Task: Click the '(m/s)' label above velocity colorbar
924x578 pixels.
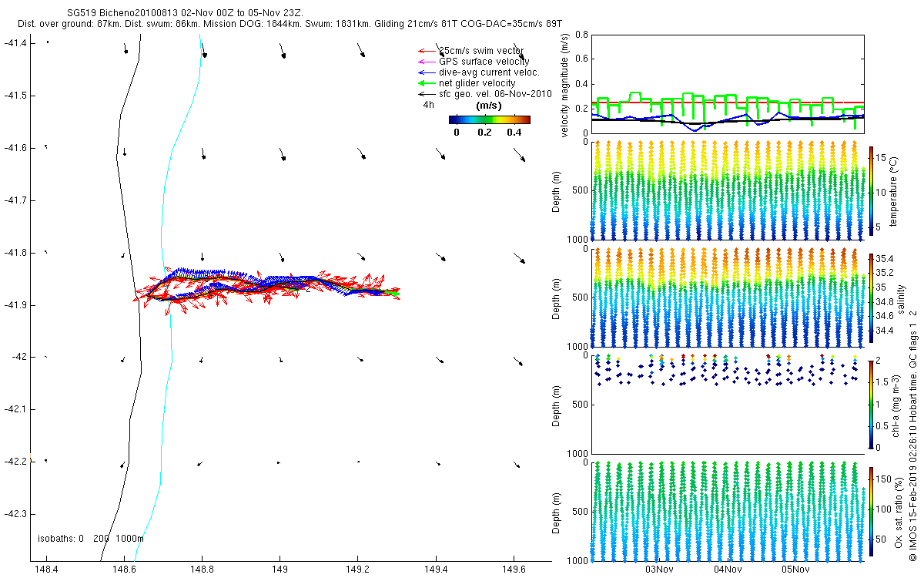Action: click(x=490, y=105)
